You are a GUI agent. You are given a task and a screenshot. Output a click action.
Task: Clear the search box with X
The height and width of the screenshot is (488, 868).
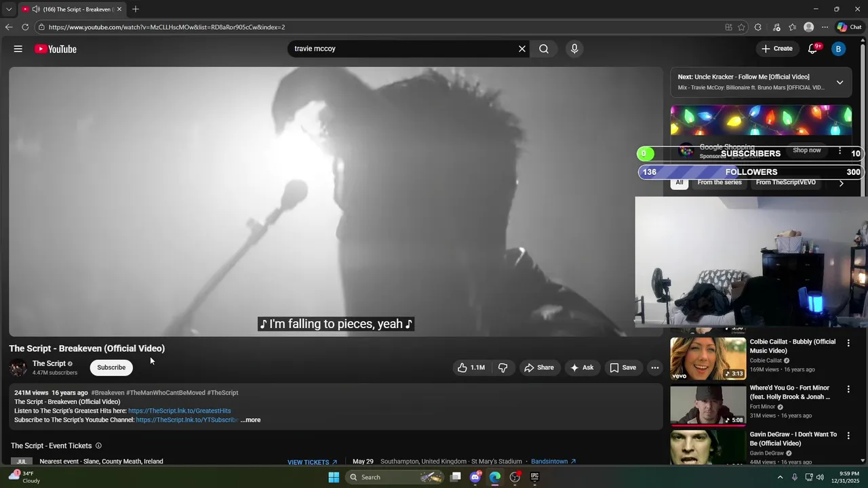point(522,49)
